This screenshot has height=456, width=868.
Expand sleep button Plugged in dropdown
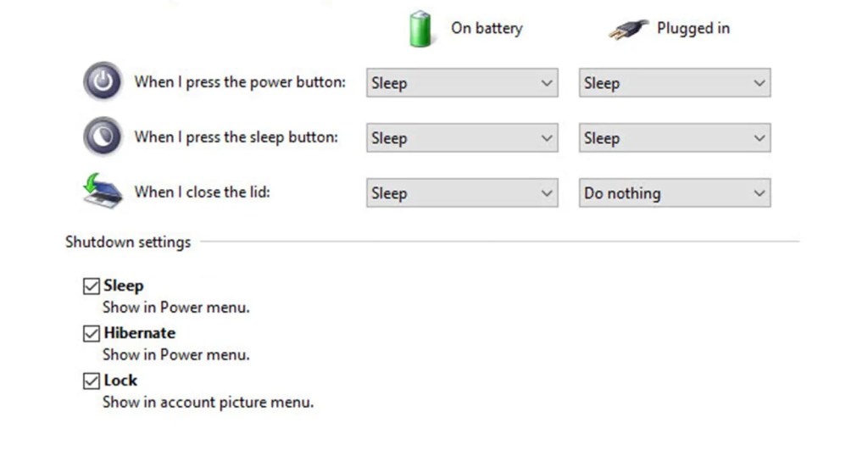(675, 138)
